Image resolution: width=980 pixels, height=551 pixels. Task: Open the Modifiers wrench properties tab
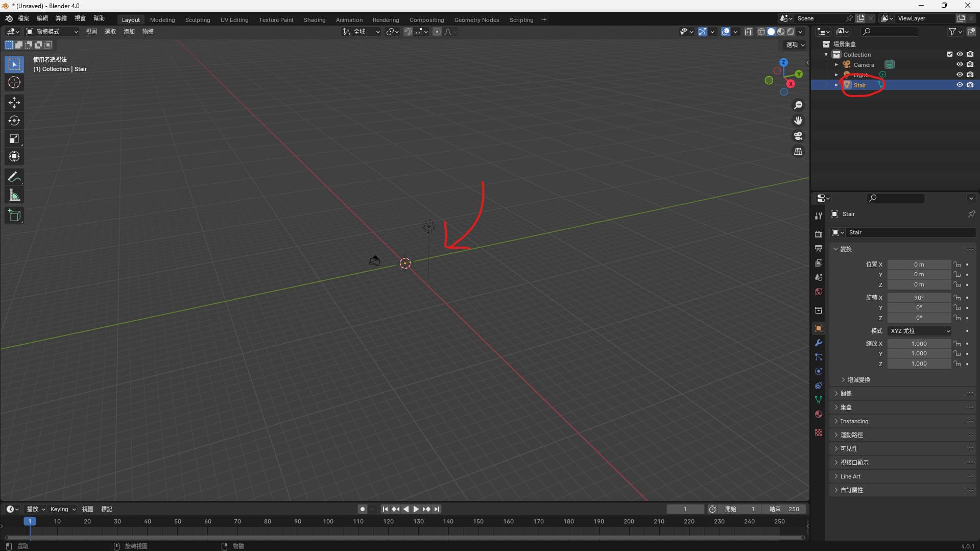pos(819,343)
